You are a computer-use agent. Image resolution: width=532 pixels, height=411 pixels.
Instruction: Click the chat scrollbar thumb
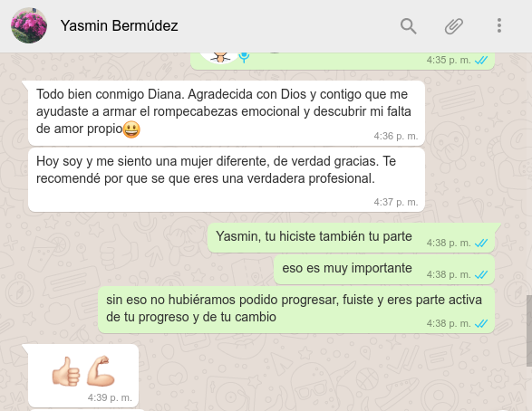pyautogui.click(x=529, y=330)
